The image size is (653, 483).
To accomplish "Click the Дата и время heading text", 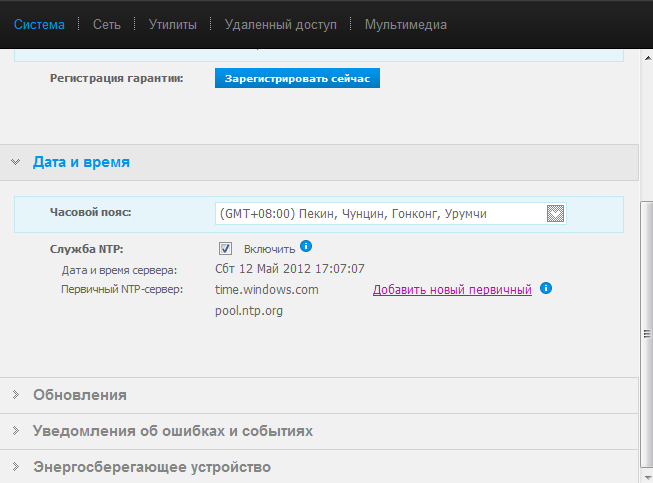I will coord(81,162).
